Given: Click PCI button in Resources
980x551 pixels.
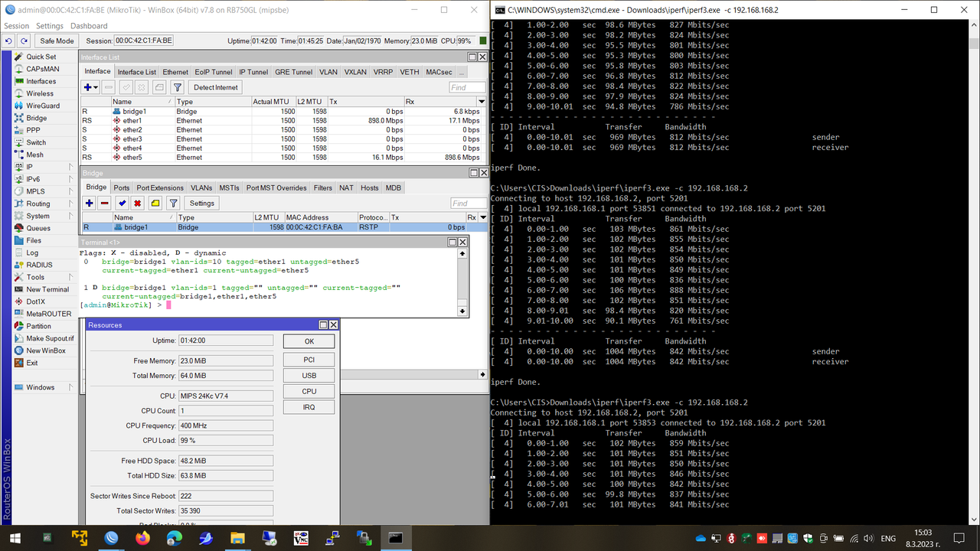Looking at the screenshot, I should click(x=309, y=360).
